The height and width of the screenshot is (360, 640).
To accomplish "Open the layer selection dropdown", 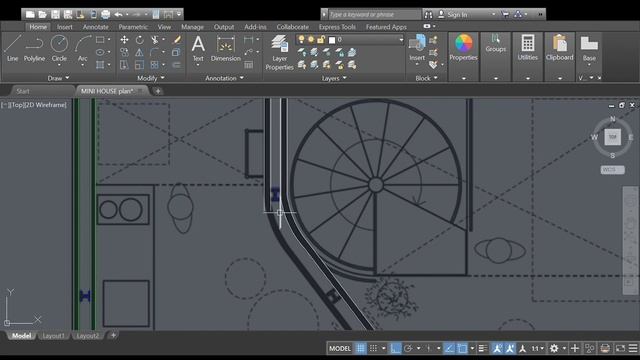I will [x=401, y=40].
